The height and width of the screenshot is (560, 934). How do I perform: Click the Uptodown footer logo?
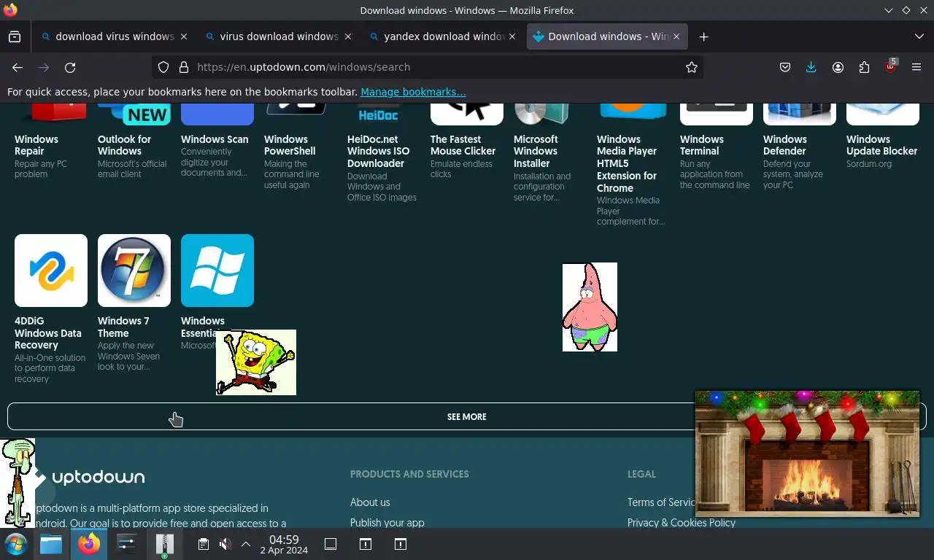pyautogui.click(x=88, y=478)
